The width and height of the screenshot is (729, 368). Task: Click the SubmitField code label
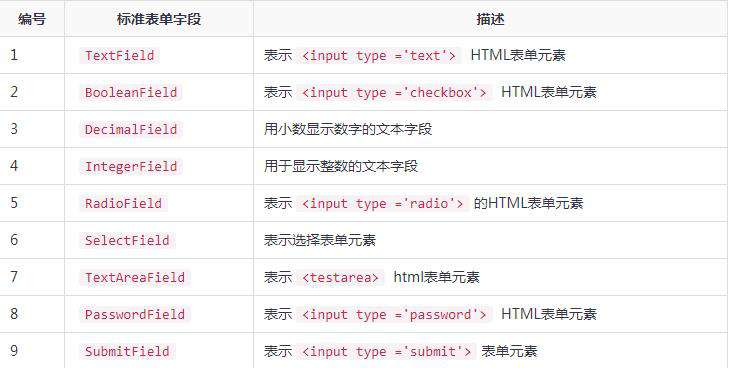click(x=127, y=351)
